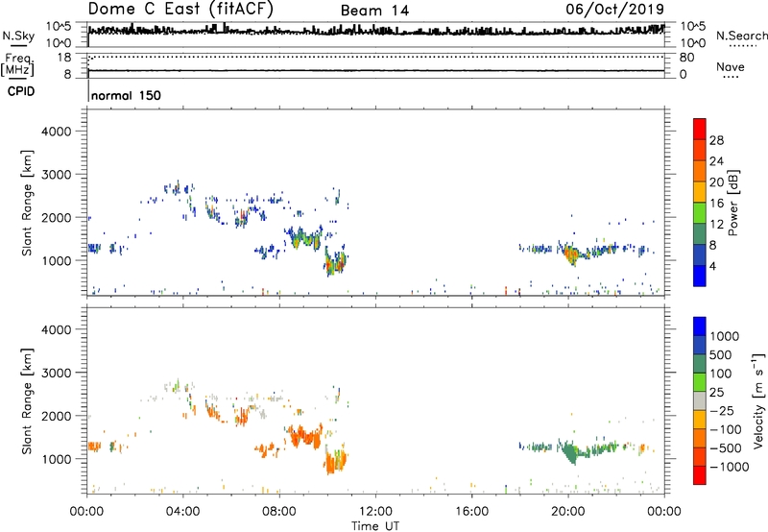The height and width of the screenshot is (532, 768).
Task: Click the "N.Sky" legend label
Action: click(18, 36)
